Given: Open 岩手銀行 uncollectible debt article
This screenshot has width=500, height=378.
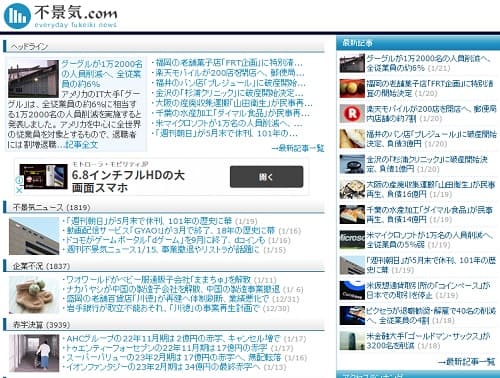Looking at the screenshot, I should 163,308.
